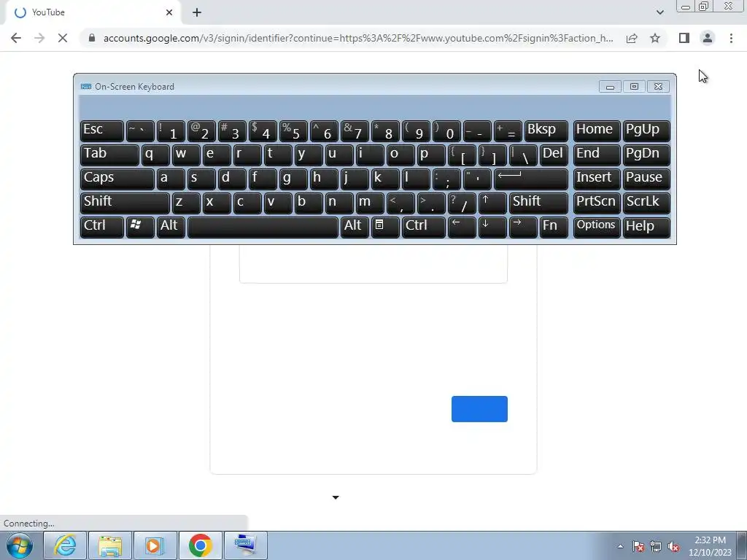Click the Del key
747x560 pixels.
pos(554,155)
